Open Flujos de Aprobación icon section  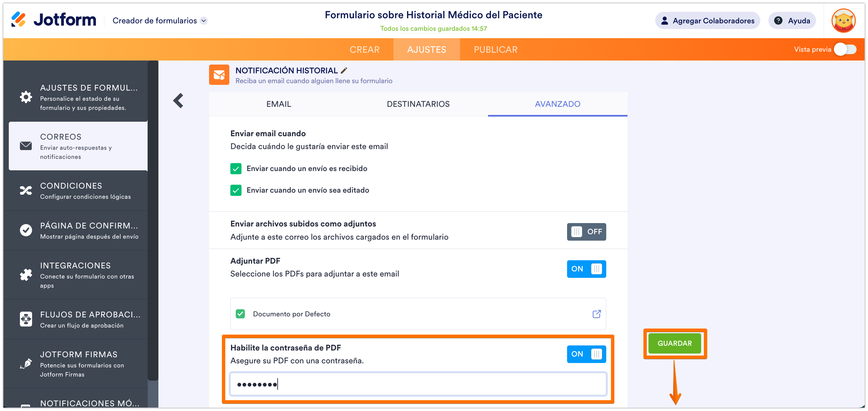click(26, 319)
